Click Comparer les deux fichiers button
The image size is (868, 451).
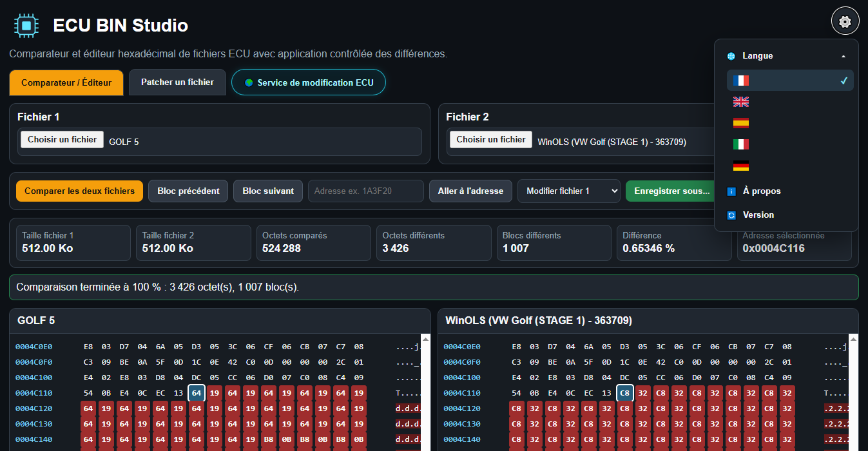(x=79, y=191)
